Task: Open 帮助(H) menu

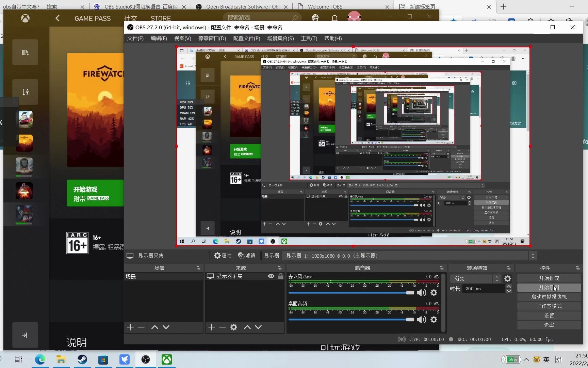Action: coord(333,39)
